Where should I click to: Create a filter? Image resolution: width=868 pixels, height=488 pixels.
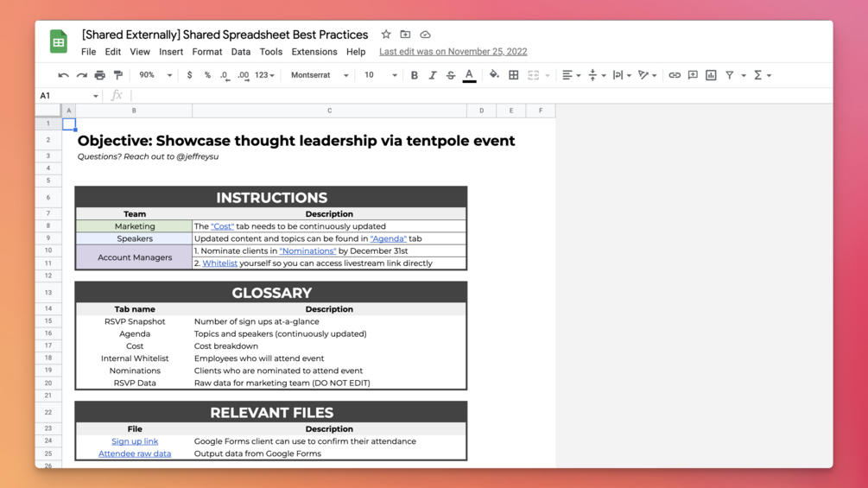pos(730,75)
